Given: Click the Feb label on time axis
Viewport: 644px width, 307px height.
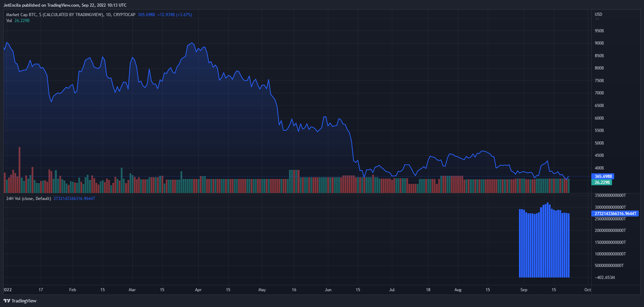Looking at the screenshot, I should point(72,290).
